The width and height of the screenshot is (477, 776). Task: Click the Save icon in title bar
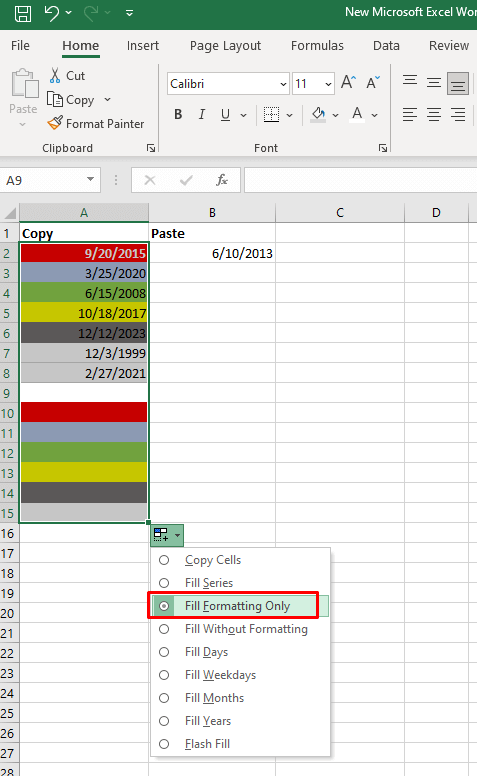(23, 13)
